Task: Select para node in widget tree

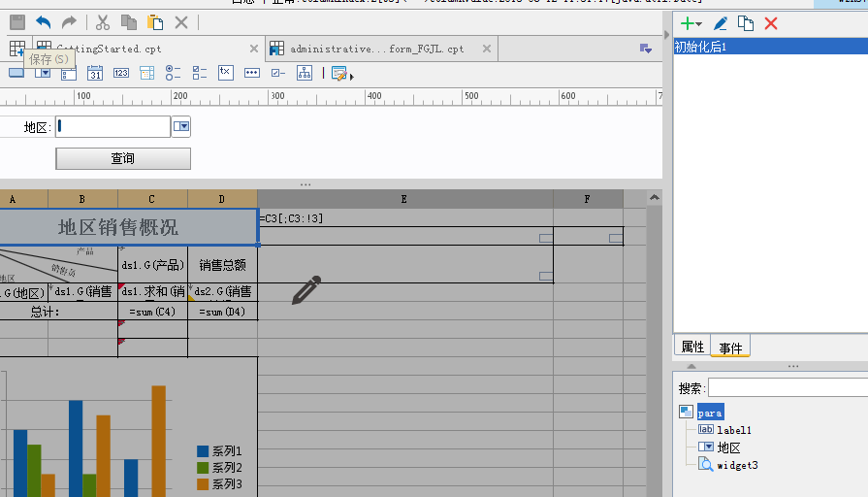Action: 710,413
